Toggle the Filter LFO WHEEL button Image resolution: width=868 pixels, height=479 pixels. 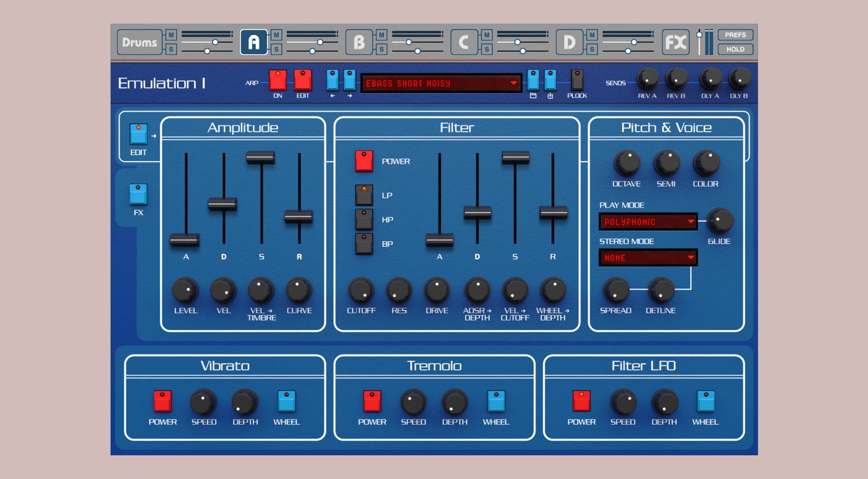[x=706, y=401]
